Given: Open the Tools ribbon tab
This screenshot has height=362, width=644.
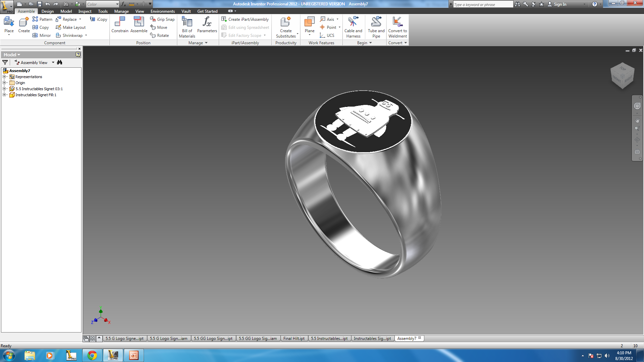Looking at the screenshot, I should click(103, 11).
